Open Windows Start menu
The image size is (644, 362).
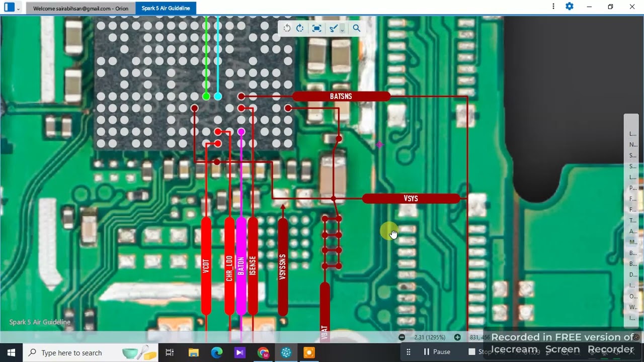(11, 352)
